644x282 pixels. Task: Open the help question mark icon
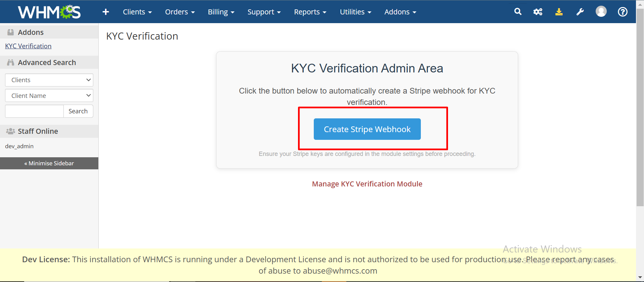pos(623,12)
